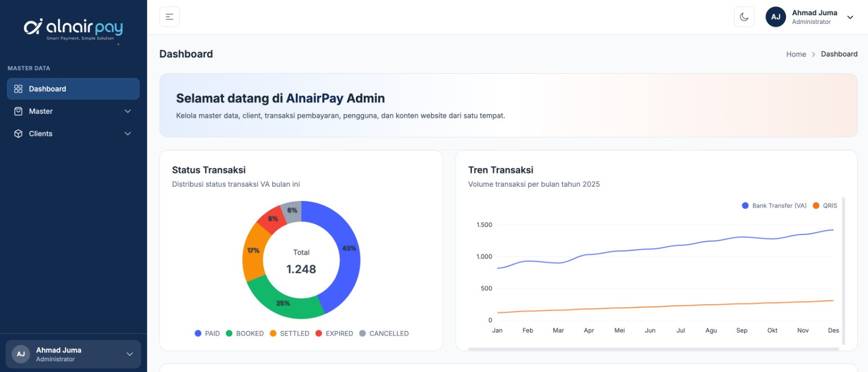Open user dropdown next to Ahmad Juma header
Screen dimensions: 868x372
pos(850,17)
